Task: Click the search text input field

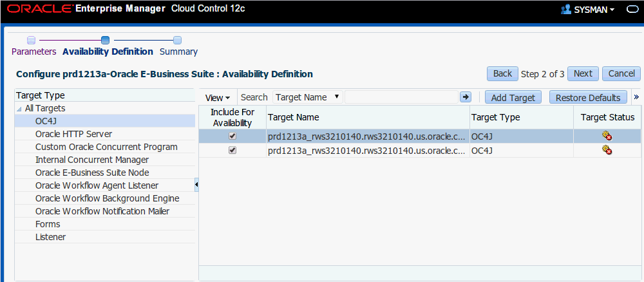Action: (401, 97)
